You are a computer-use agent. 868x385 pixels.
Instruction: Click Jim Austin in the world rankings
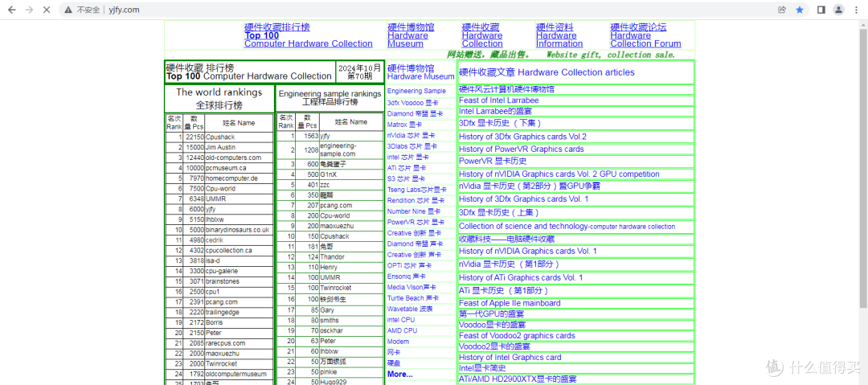click(220, 147)
